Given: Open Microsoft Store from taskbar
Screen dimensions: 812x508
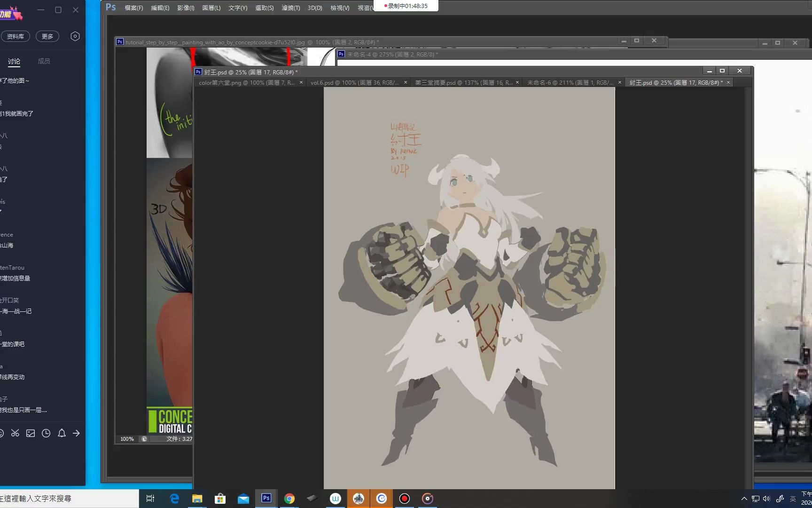Looking at the screenshot, I should tap(220, 499).
